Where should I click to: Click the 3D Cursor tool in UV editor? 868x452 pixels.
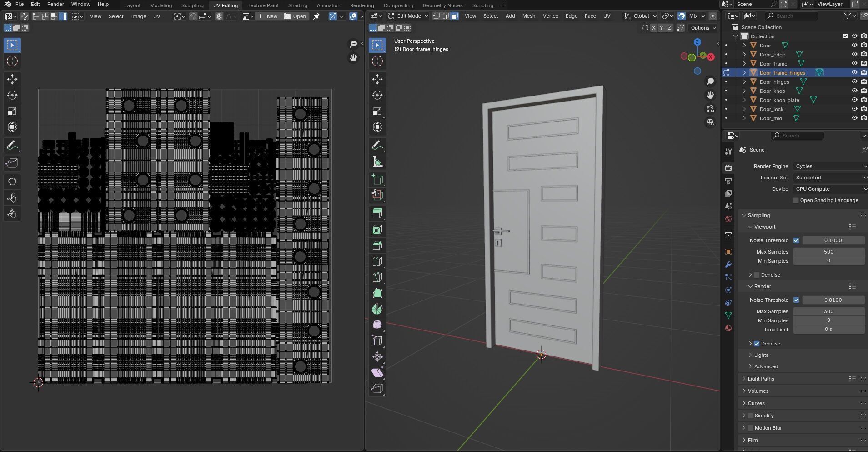12,61
